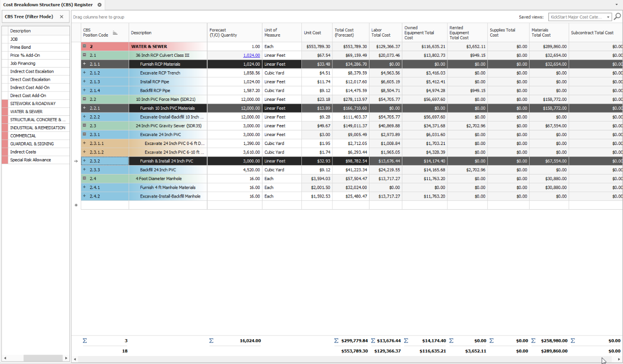The width and height of the screenshot is (623, 364).
Task: Close the CBS Tree (Filter Mode) panel
Action: pyautogui.click(x=62, y=17)
